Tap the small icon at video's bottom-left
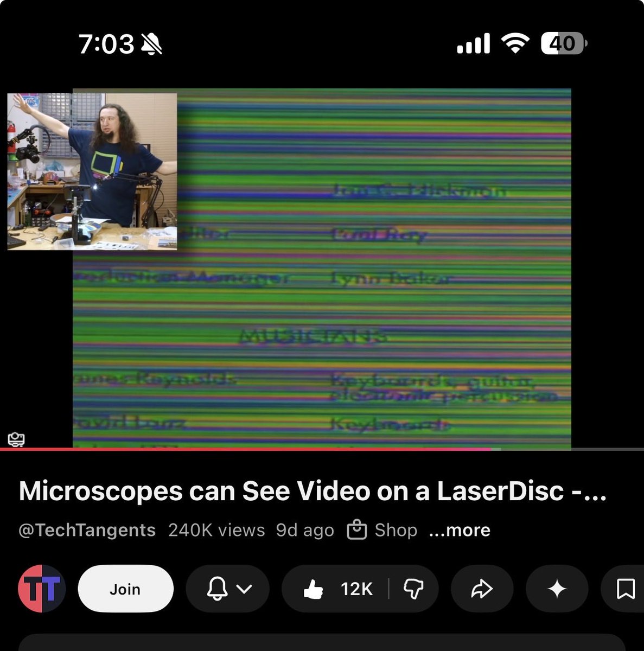This screenshot has width=644, height=651. 16,439
